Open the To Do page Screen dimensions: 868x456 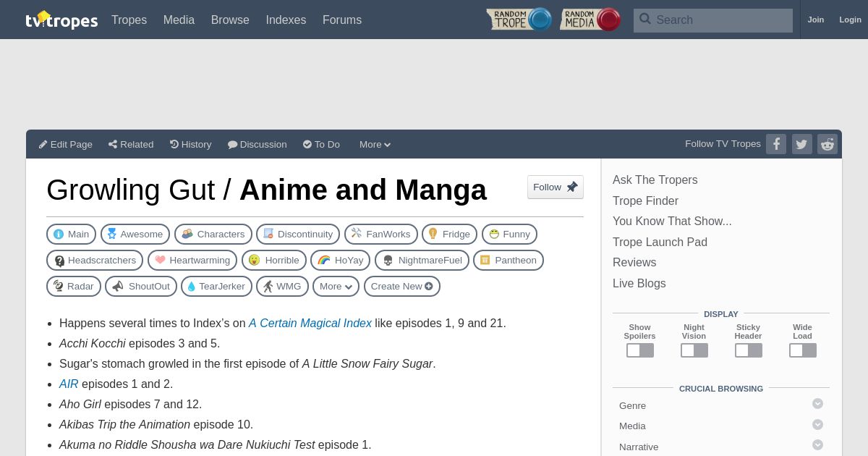[321, 144]
